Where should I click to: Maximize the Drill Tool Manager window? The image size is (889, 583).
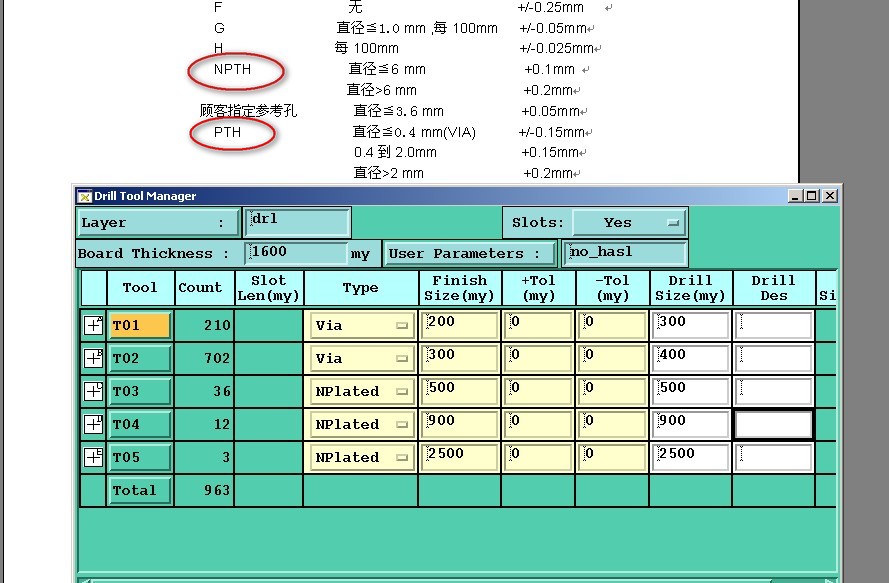[x=812, y=196]
